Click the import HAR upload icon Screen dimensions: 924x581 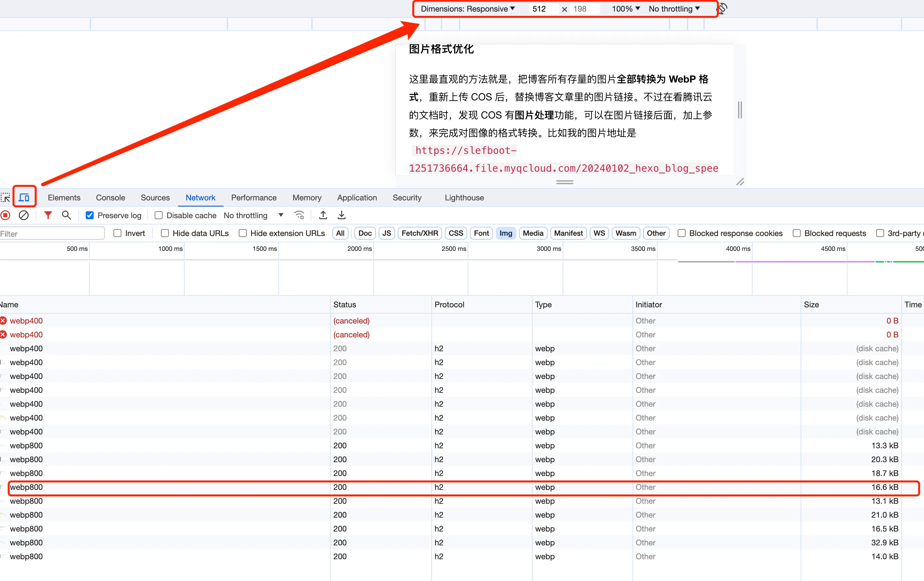point(323,216)
